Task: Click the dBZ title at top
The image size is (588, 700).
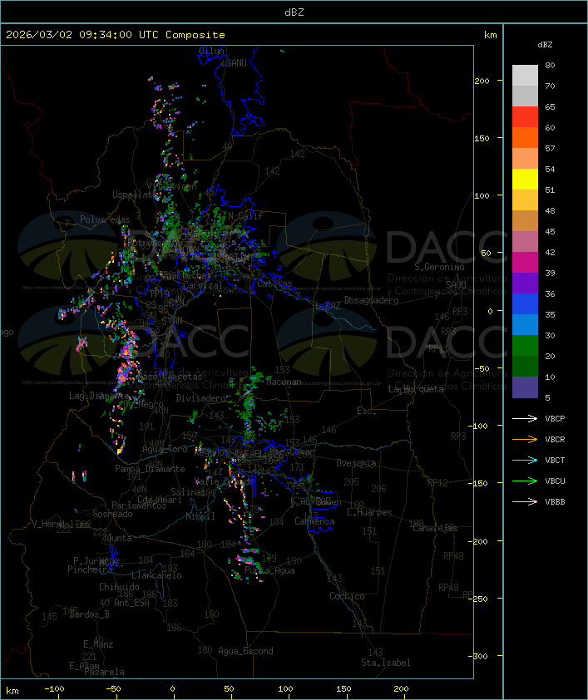Action: (294, 12)
